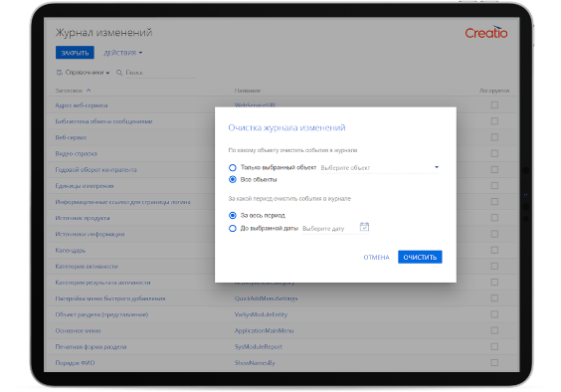Open the Действия dropdown menu
Image resolution: width=561 pixels, height=392 pixels.
pyautogui.click(x=122, y=53)
